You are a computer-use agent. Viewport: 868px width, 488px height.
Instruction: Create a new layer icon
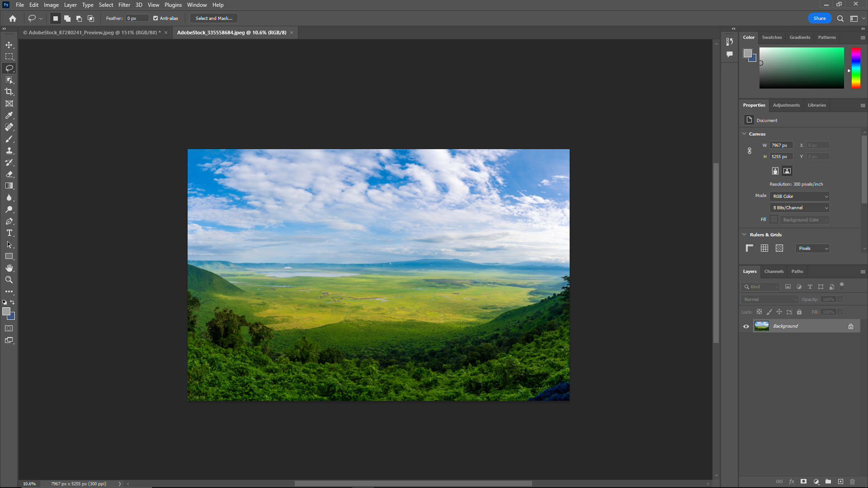840,482
